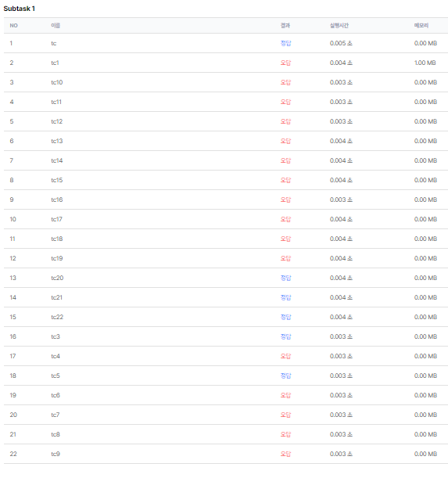
Task: Click the 정답 result for test tc
Action: tap(285, 43)
